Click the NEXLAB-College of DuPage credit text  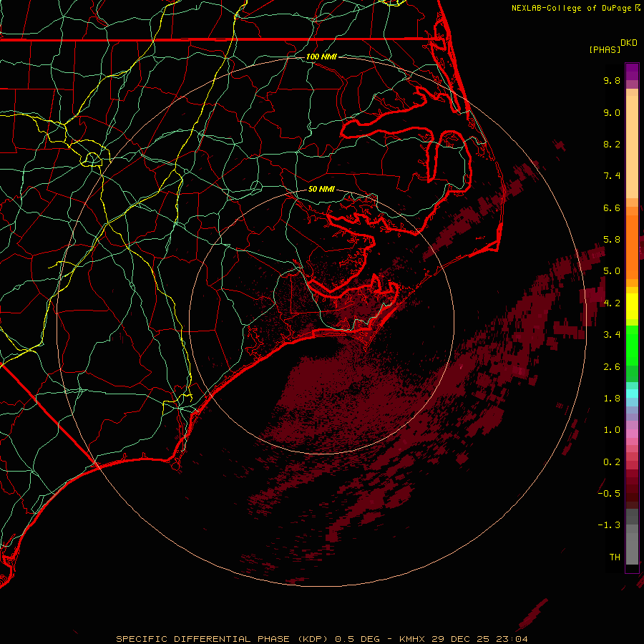[571, 8]
